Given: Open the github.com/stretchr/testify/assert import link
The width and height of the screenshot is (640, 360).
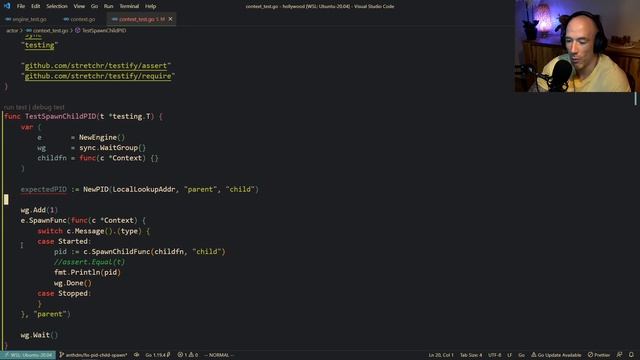Looking at the screenshot, I should (x=96, y=66).
